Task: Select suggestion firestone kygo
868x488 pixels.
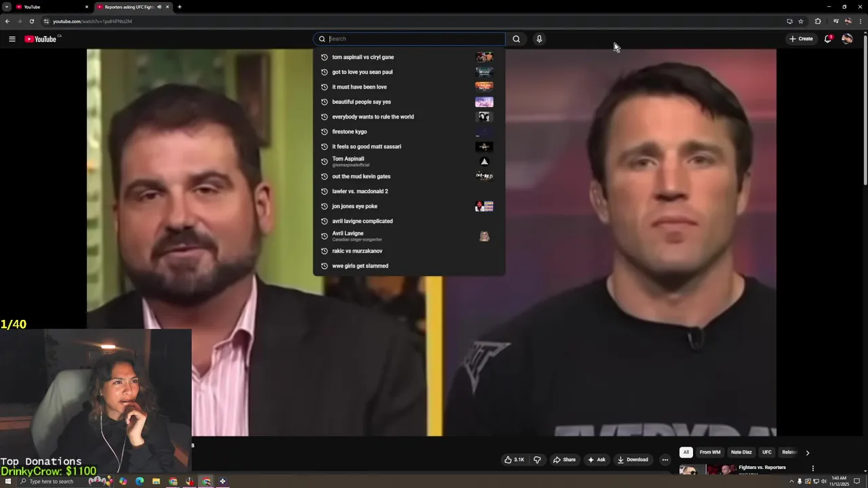Action: [x=409, y=131]
